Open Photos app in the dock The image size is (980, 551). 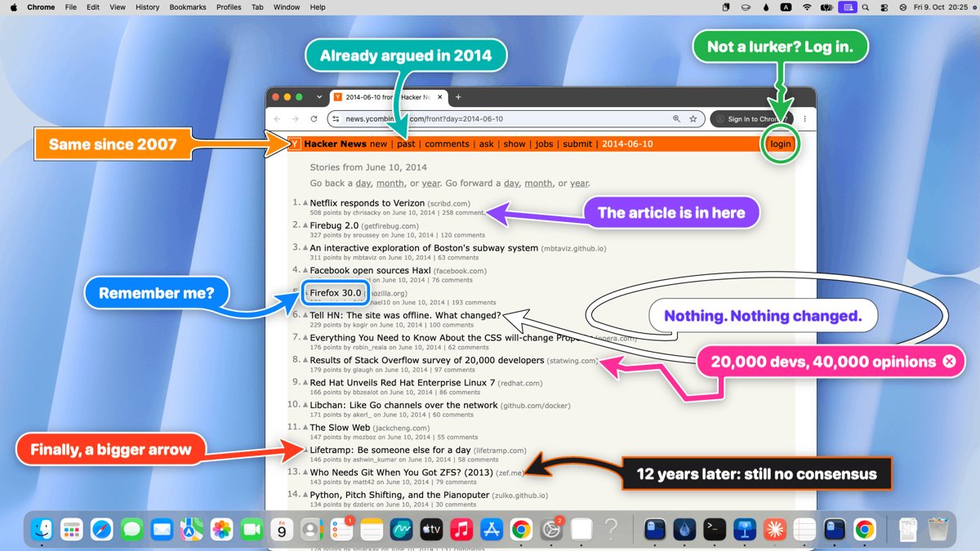222,530
